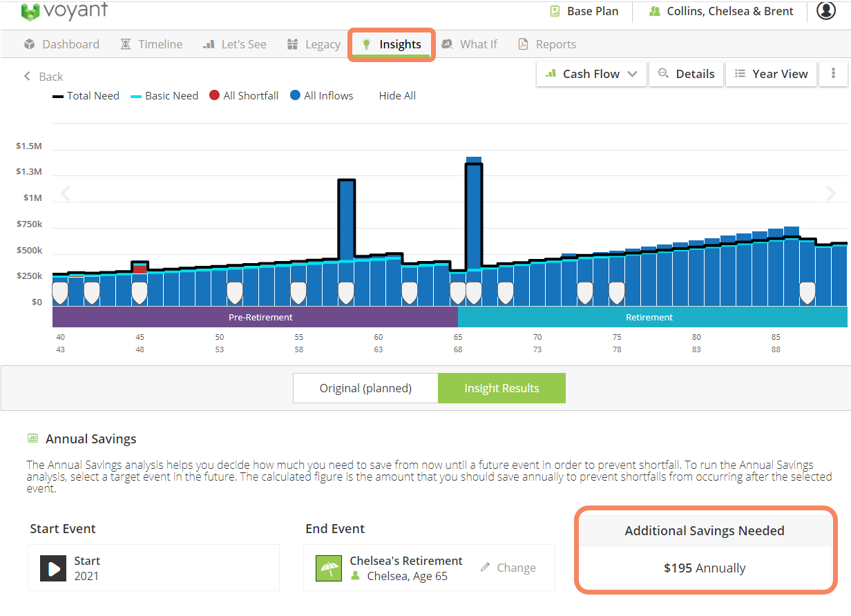Viewport: 851px width, 616px height.
Task: Click the Details button
Action: coord(686,74)
